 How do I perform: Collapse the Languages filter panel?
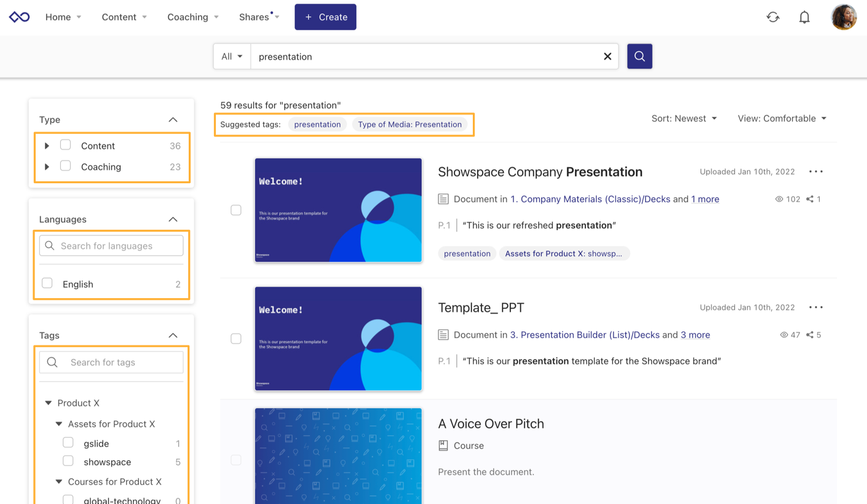pos(173,219)
